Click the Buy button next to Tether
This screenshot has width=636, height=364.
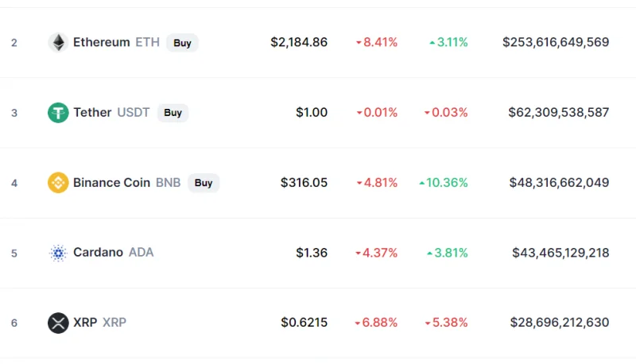[x=173, y=112]
